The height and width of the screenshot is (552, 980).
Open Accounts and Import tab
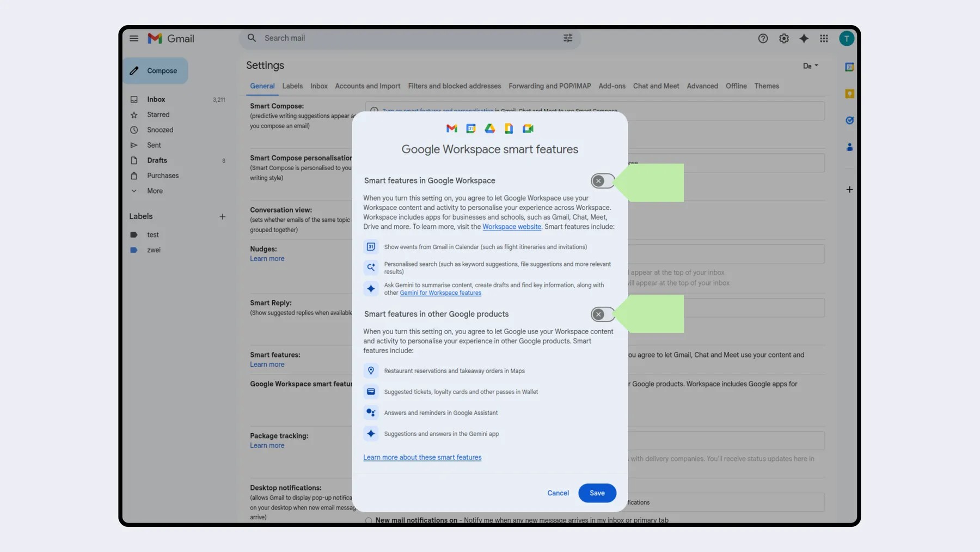coord(367,86)
